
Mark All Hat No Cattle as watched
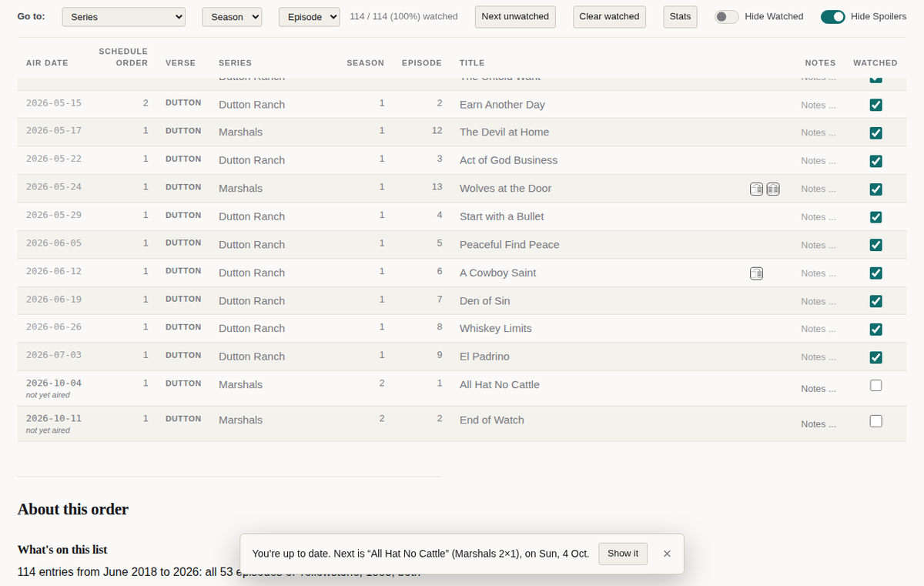[875, 385]
